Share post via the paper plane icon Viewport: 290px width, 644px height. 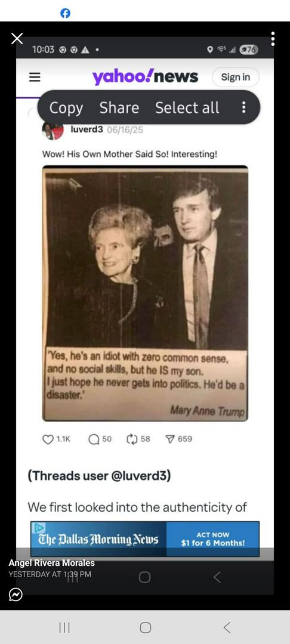170,439
